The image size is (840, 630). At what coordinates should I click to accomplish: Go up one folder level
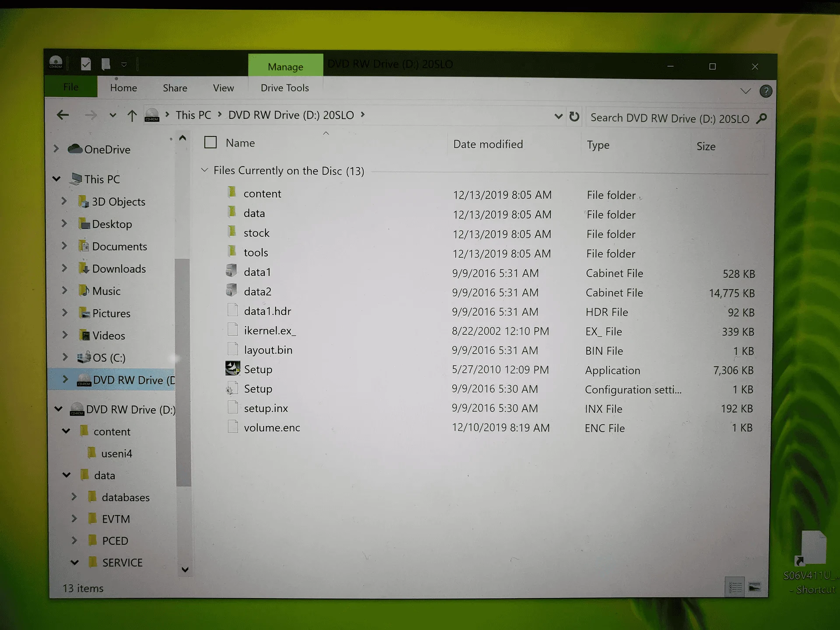tap(132, 115)
